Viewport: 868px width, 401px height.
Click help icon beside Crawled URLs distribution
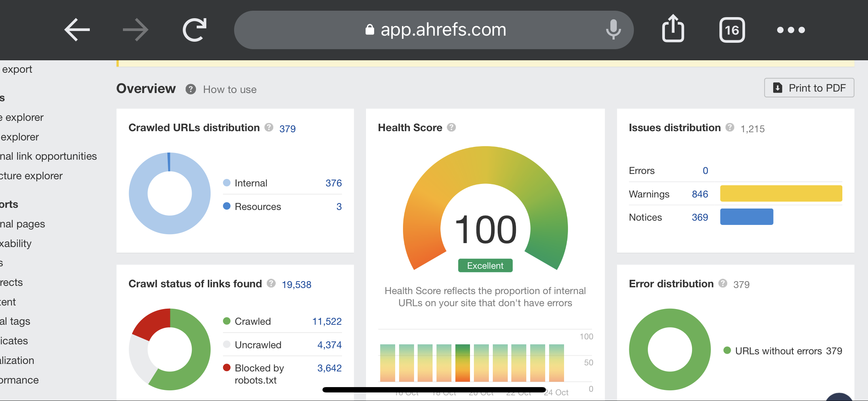[269, 127]
